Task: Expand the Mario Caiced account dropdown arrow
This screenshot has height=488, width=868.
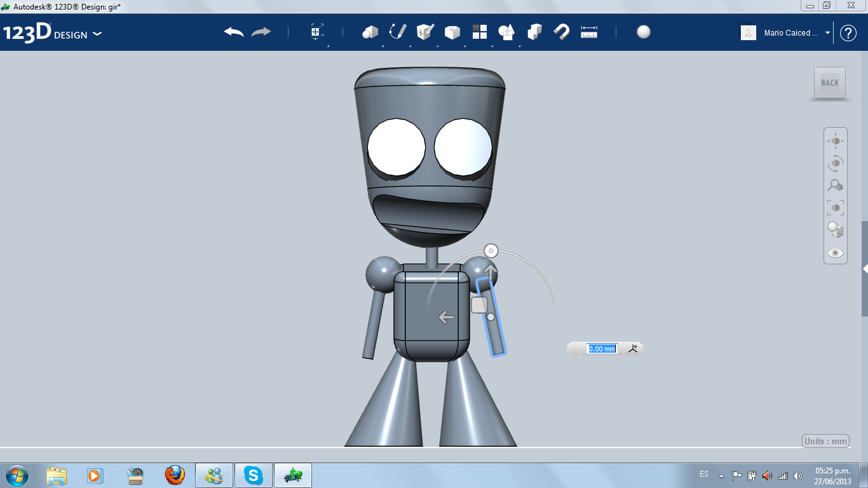Action: click(827, 32)
